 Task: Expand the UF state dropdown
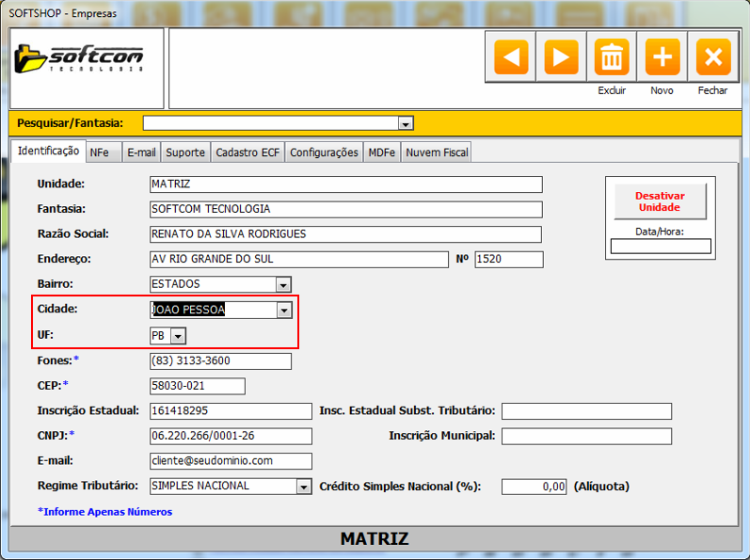click(178, 336)
